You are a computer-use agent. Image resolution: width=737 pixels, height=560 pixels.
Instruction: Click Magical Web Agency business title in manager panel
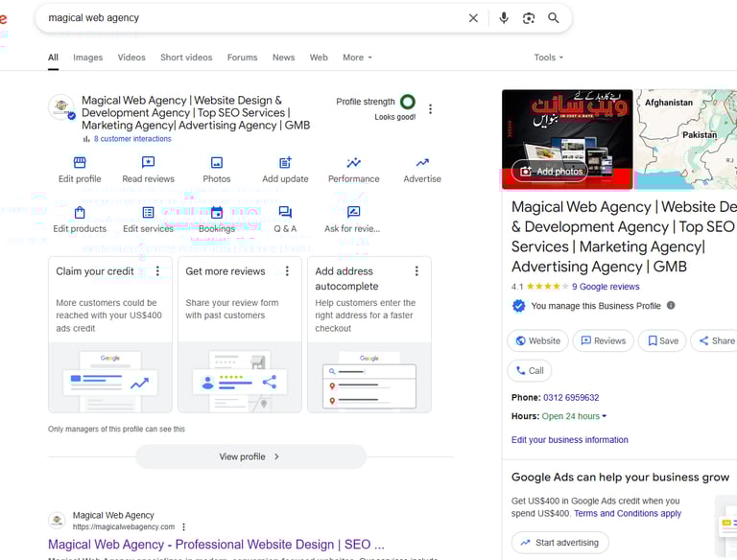click(x=196, y=113)
